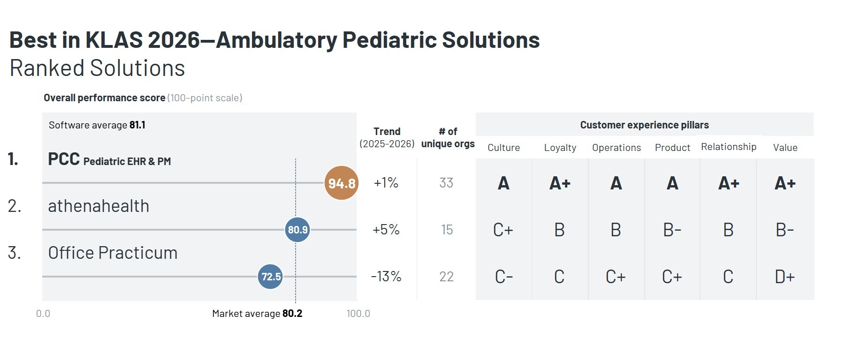Click the Relationship pillar column header
The width and height of the screenshot is (868, 346).
(x=729, y=147)
